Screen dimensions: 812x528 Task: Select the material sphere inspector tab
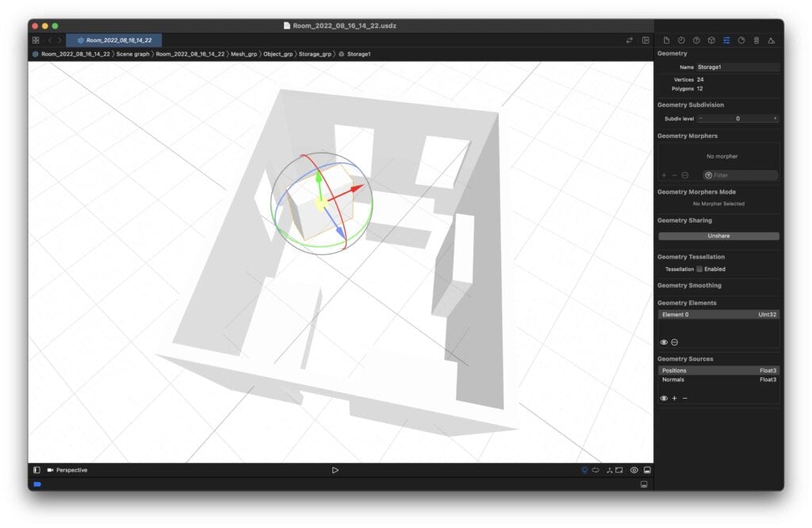coord(698,40)
